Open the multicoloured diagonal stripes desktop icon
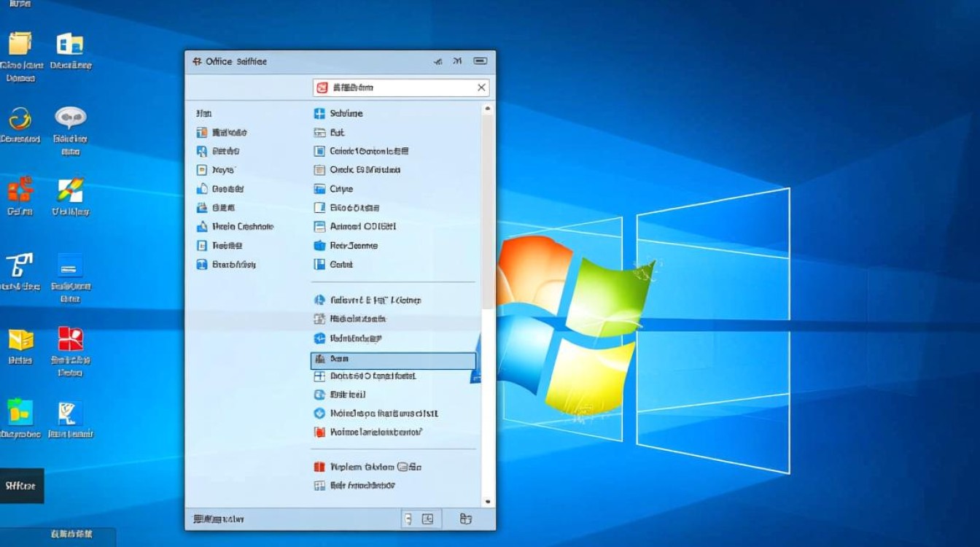Viewport: 980px width, 547px height. pyautogui.click(x=70, y=190)
